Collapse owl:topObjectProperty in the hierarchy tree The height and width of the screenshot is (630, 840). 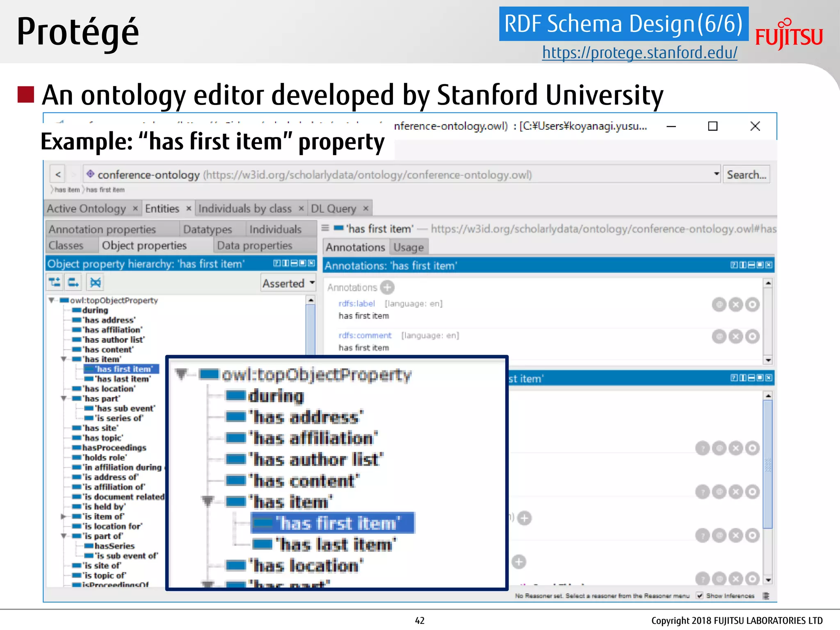coord(52,300)
